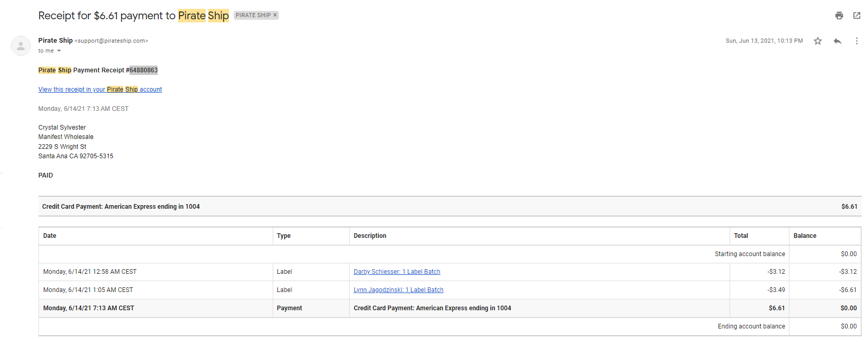Click the email subject line heading
Screen dimensions: 868x342
133,16
